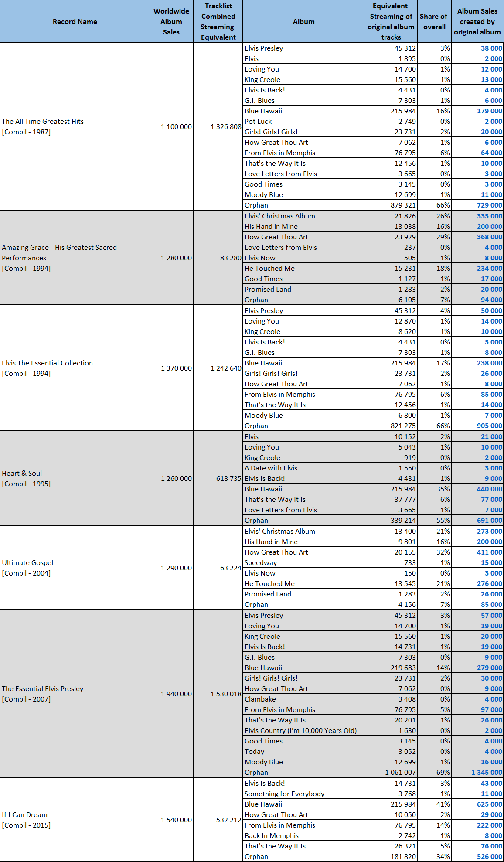The height and width of the screenshot is (862, 504).
Task: Select album sales figure "1 345 000"
Action: [x=487, y=772]
